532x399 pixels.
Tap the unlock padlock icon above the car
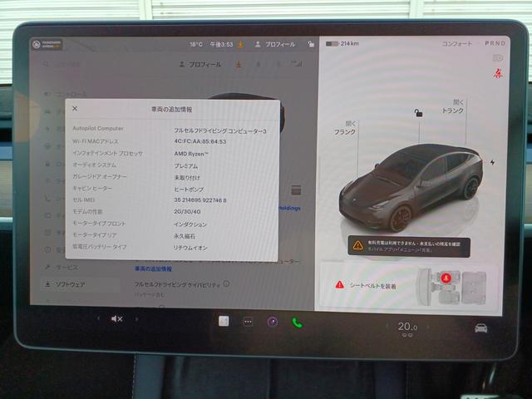[418, 113]
